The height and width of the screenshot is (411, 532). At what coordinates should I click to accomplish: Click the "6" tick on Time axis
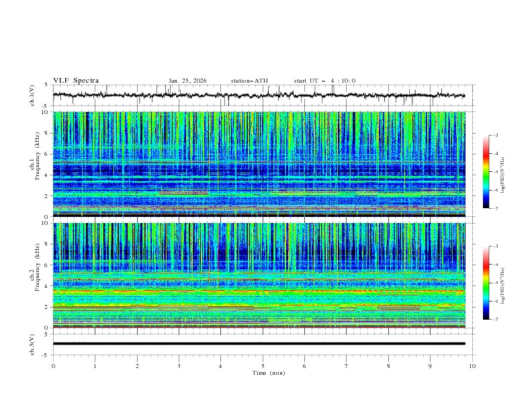304,366
